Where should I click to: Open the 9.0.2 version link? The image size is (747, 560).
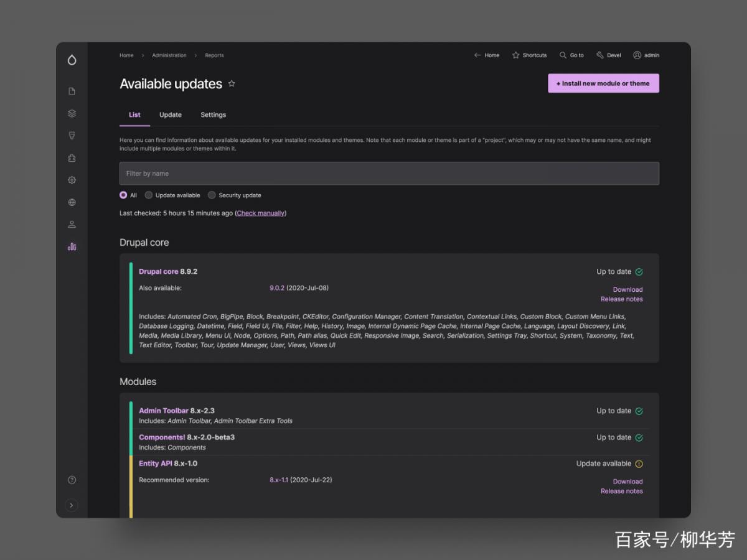coord(277,289)
